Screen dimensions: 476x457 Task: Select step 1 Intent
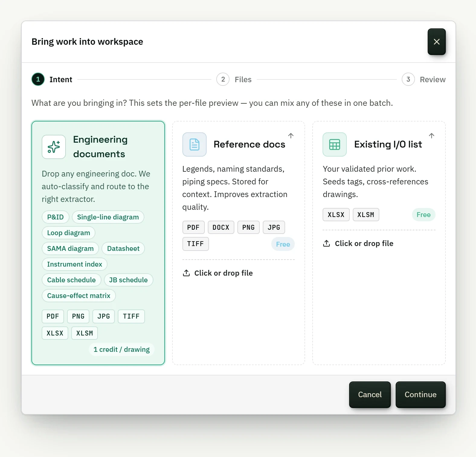[x=52, y=79]
